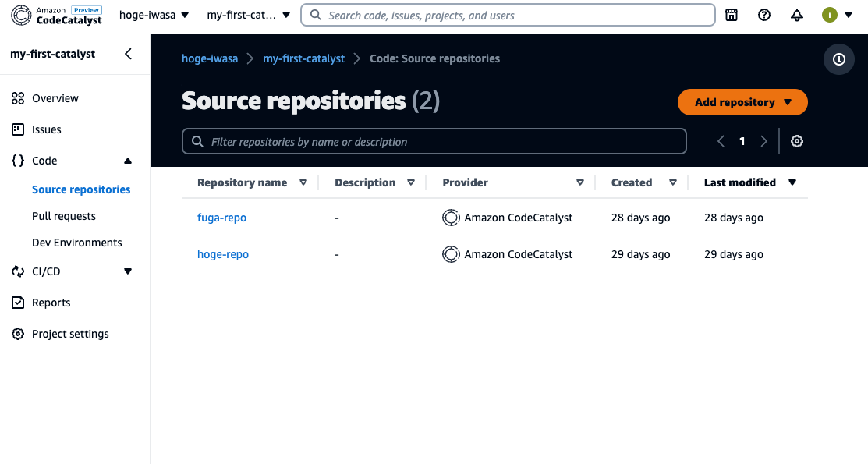Expand the CI/CD section arrow

click(128, 271)
